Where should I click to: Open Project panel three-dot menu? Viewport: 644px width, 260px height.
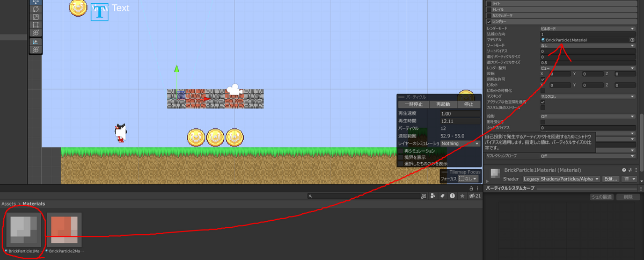pos(478,189)
